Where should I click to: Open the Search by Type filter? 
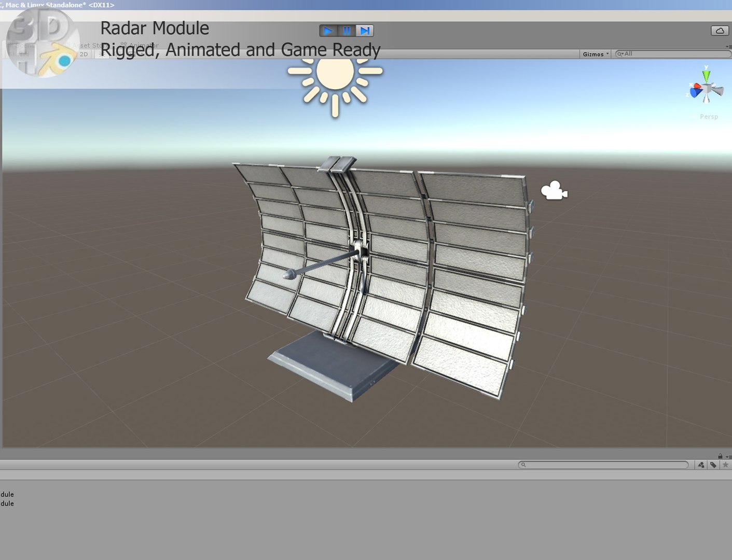[x=701, y=465]
